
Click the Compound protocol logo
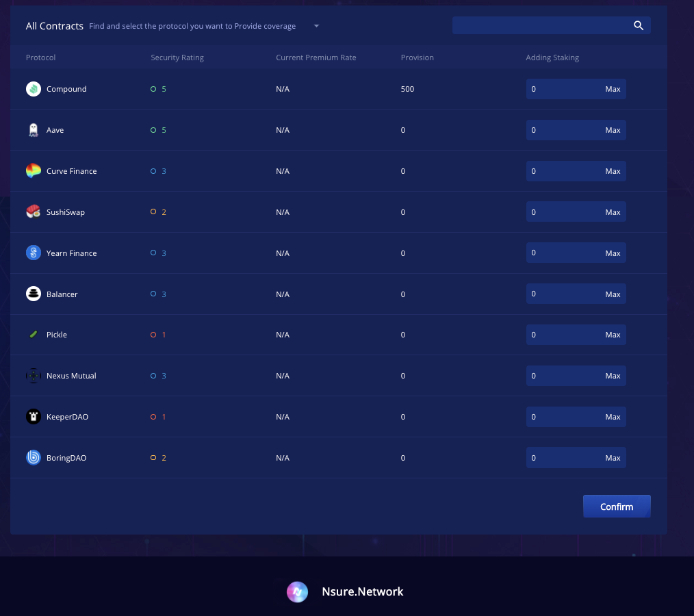34,89
